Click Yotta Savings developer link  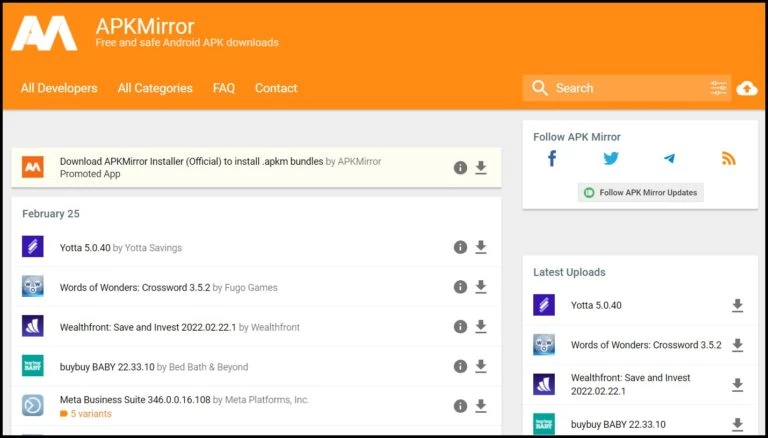click(x=153, y=248)
